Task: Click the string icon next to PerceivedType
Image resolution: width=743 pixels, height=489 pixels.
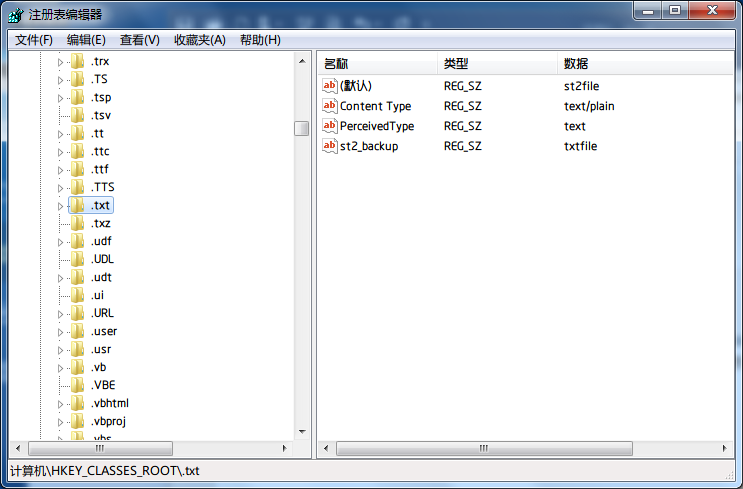Action: (x=330, y=126)
